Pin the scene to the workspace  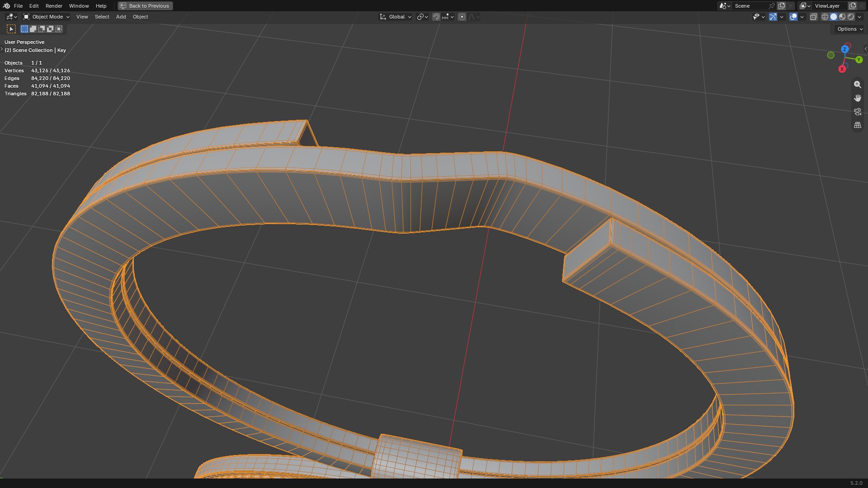772,6
